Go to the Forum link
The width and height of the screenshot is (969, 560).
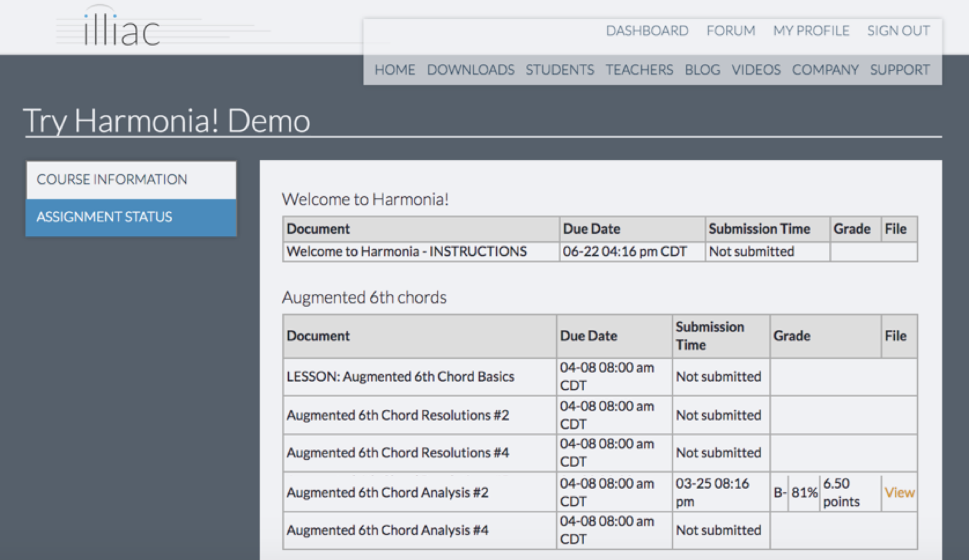click(730, 31)
